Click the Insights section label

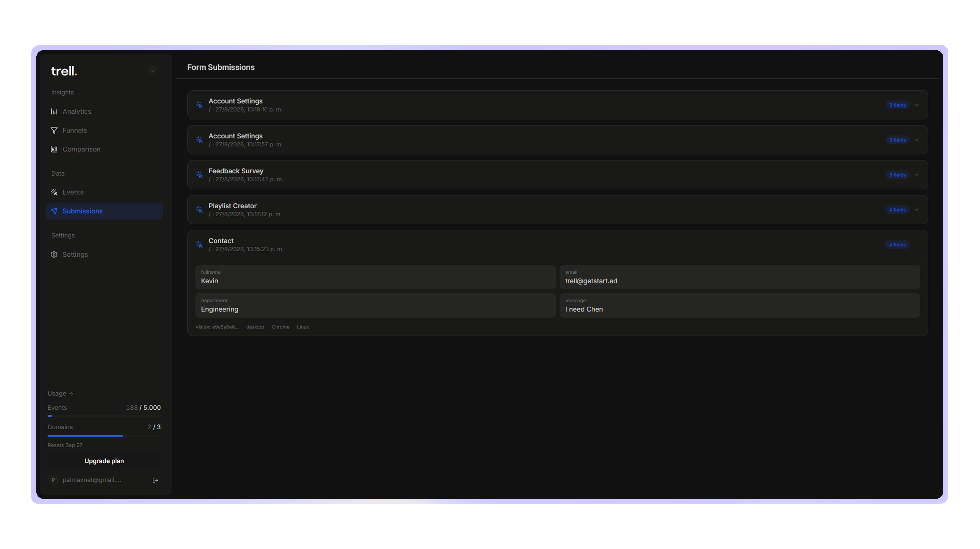62,92
